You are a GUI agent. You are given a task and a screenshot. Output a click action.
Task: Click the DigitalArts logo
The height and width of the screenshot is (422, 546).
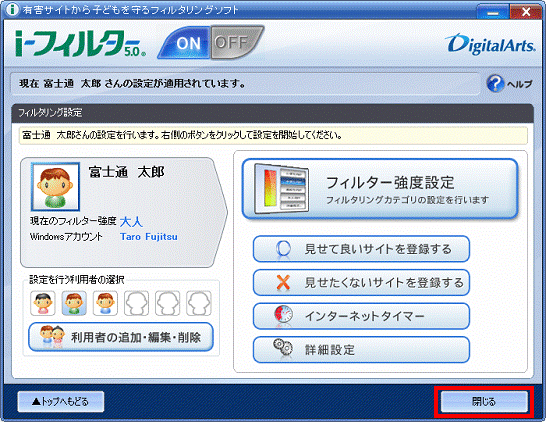click(x=490, y=44)
